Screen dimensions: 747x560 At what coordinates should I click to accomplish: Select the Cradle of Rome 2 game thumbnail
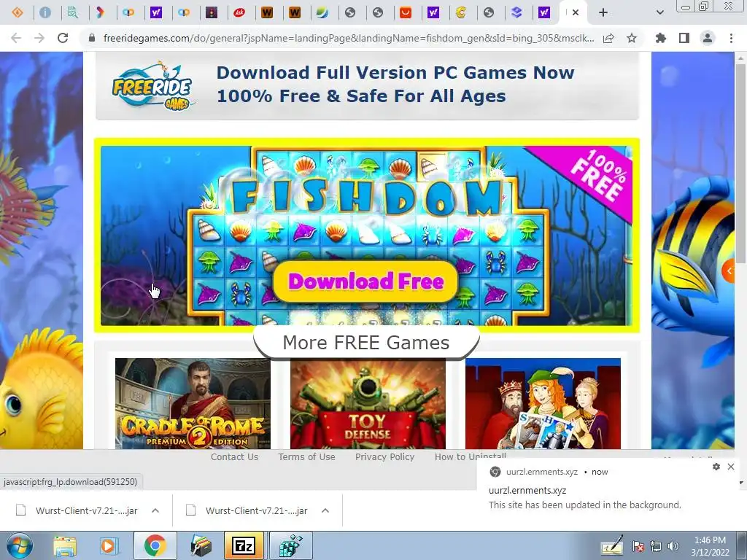point(193,403)
